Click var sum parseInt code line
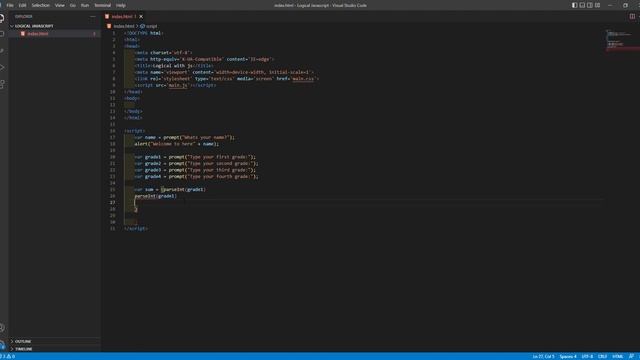 click(170, 189)
